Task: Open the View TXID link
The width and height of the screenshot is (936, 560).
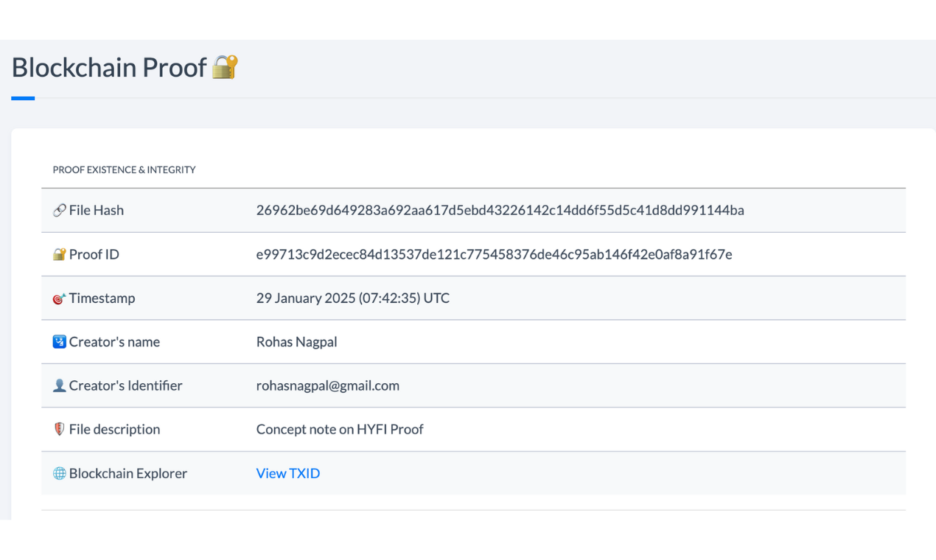Action: tap(287, 473)
